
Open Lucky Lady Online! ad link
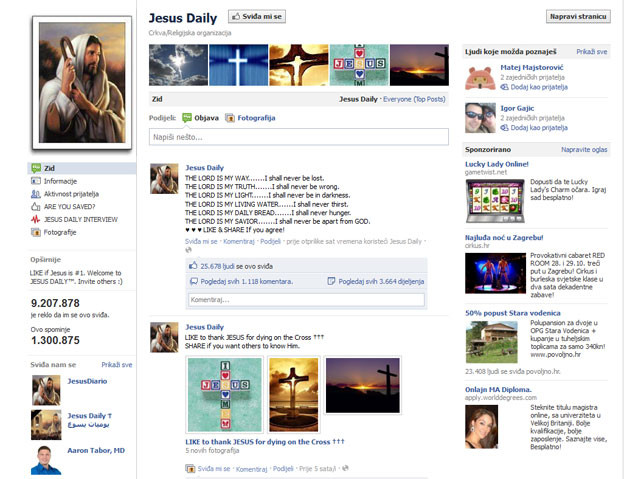(x=497, y=164)
